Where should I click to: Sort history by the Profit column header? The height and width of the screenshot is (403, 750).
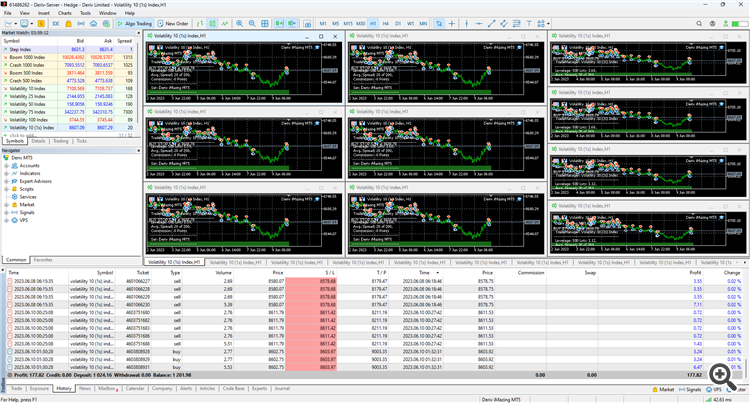pyautogui.click(x=695, y=272)
